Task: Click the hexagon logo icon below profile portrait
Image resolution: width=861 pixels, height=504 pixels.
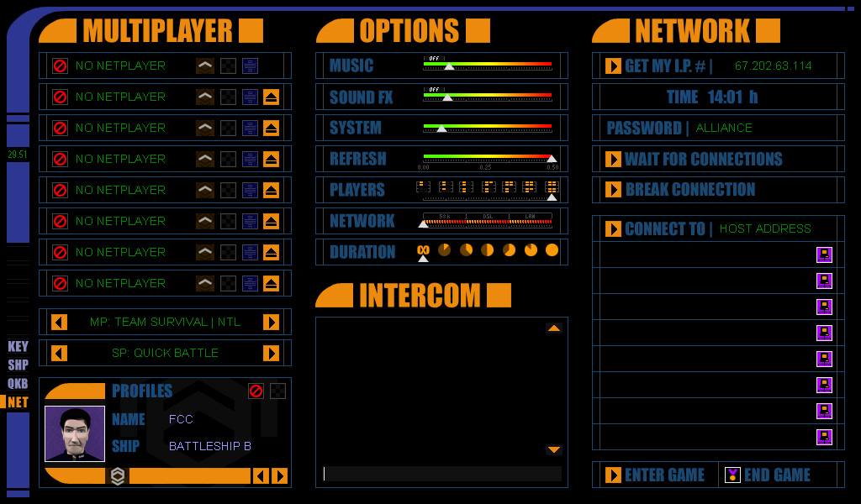Action: [x=118, y=475]
